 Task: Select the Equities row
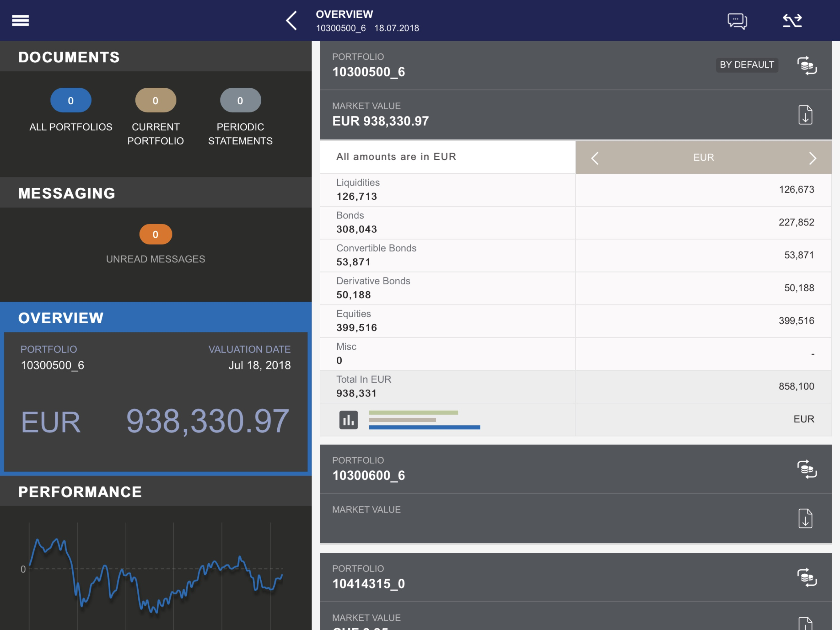575,321
